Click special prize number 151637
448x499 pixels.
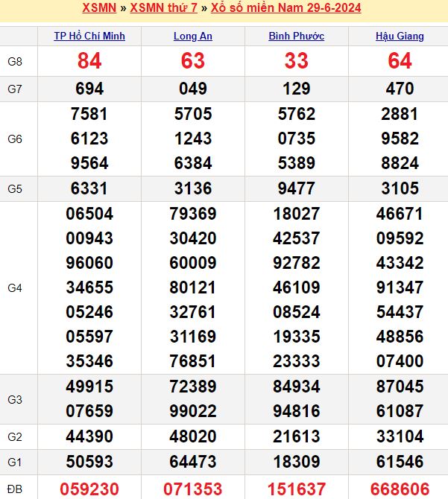296,489
